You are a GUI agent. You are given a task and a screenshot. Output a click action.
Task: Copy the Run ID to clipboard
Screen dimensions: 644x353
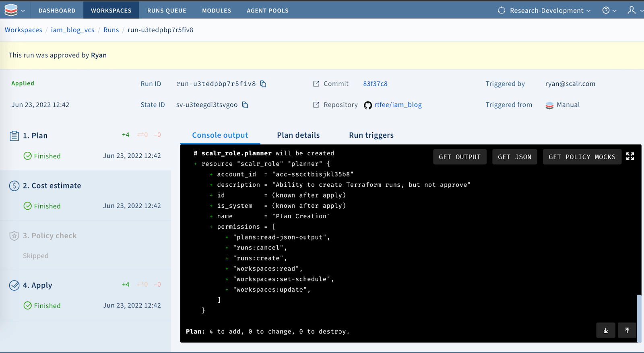pos(263,84)
